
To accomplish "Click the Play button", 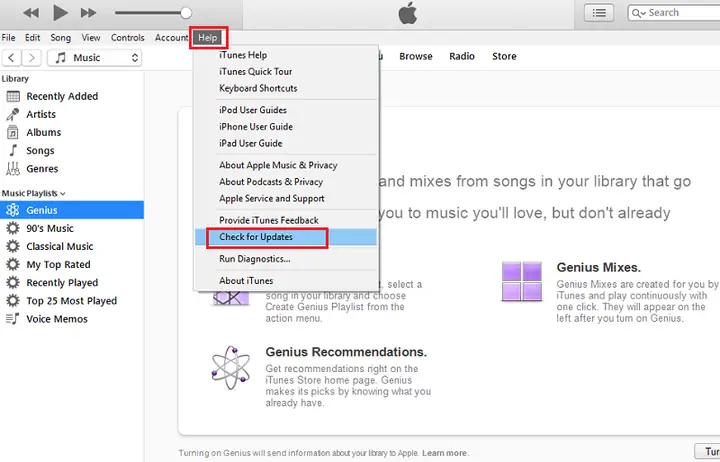I will click(60, 13).
